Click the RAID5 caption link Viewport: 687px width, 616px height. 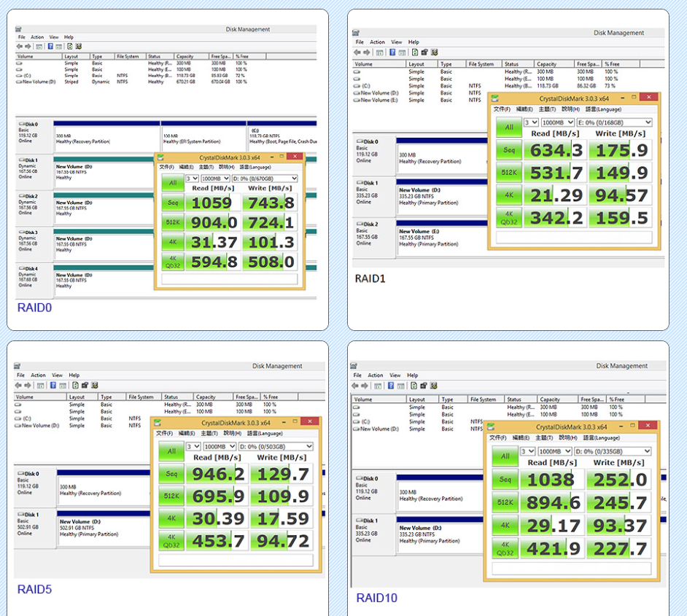[x=34, y=589]
